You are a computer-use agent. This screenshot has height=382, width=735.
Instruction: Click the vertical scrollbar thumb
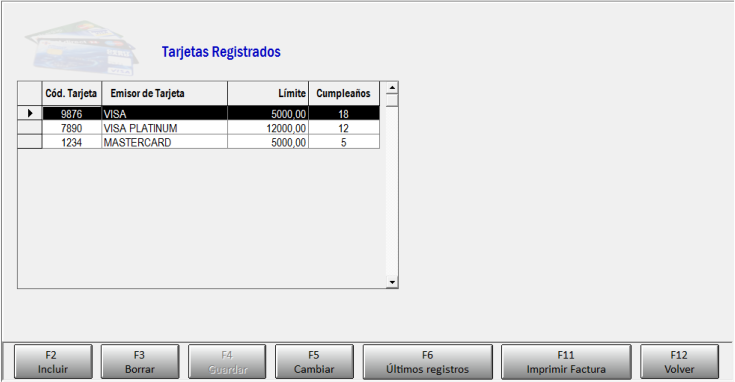(392, 100)
